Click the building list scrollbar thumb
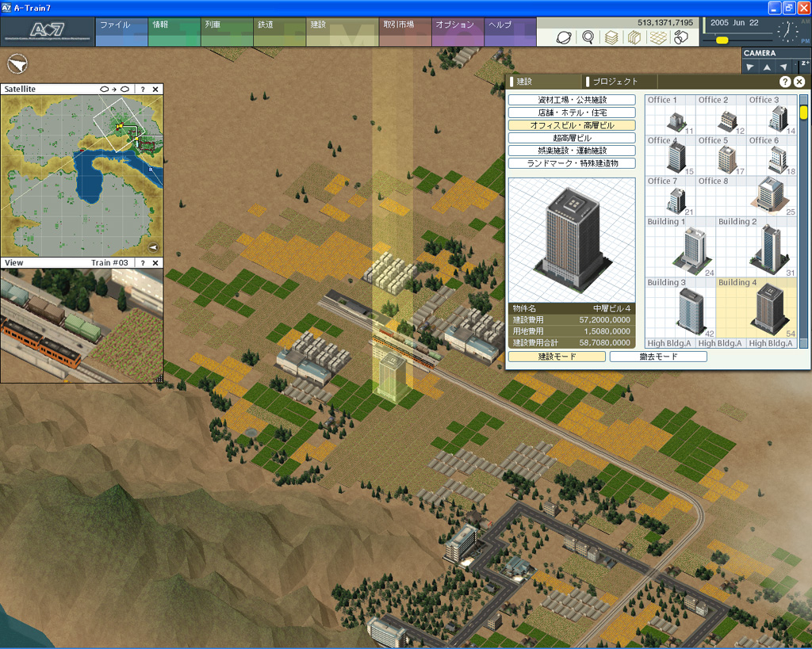 (804, 113)
